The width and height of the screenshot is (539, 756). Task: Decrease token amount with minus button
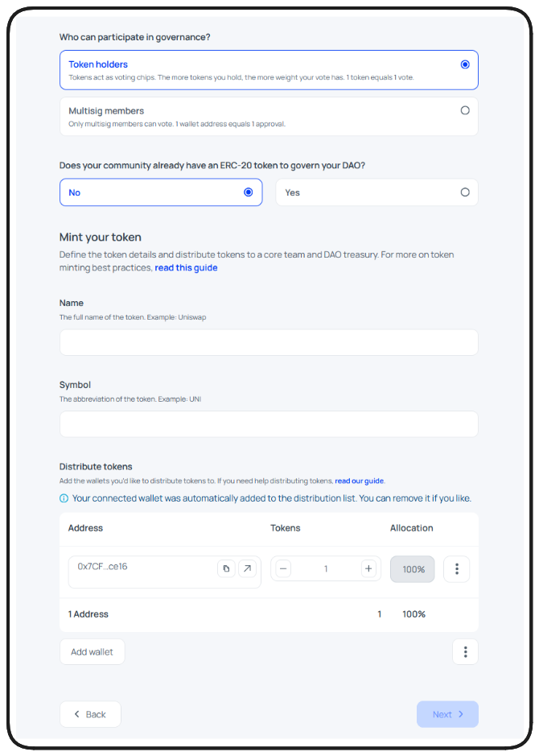tap(283, 568)
